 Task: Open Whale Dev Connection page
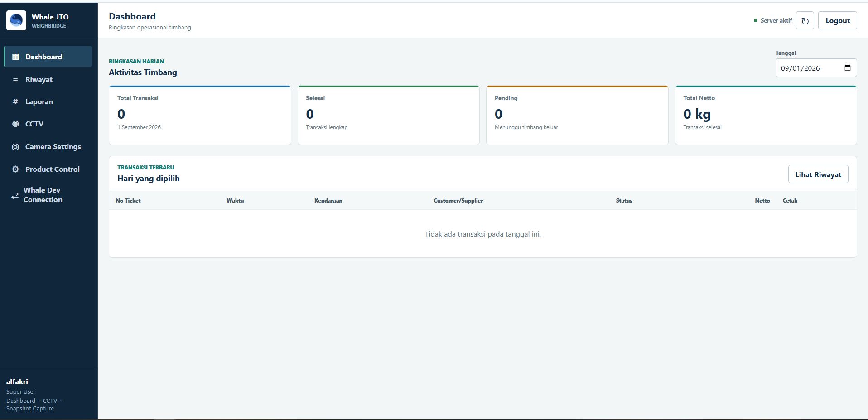(x=48, y=195)
